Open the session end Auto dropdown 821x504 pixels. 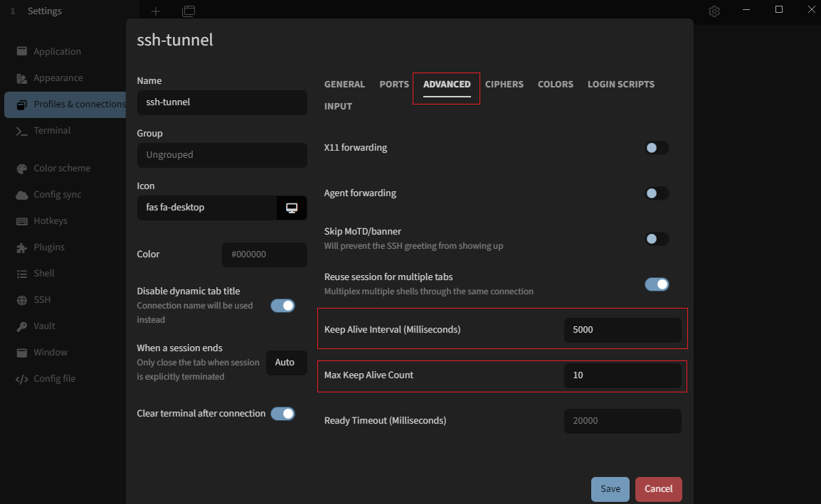click(285, 363)
